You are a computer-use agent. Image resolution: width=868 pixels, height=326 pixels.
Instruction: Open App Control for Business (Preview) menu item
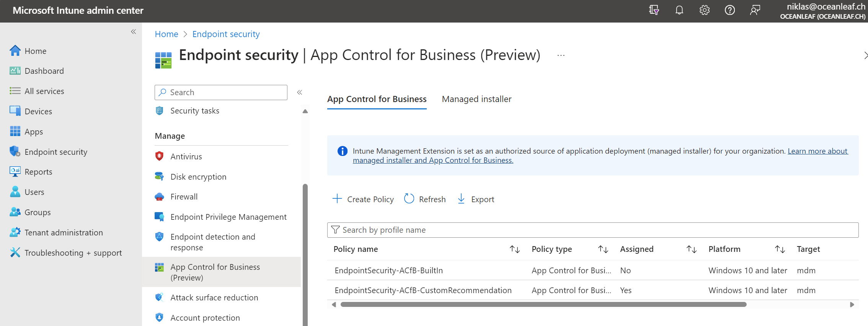[x=221, y=272]
